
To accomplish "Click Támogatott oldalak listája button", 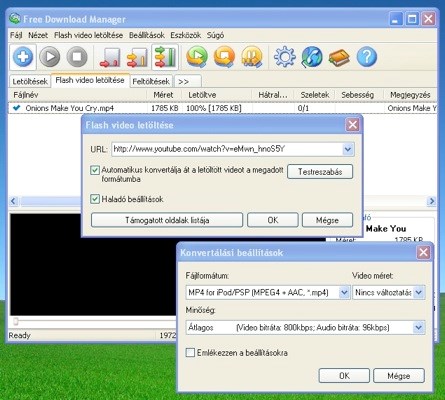I will pos(167,220).
